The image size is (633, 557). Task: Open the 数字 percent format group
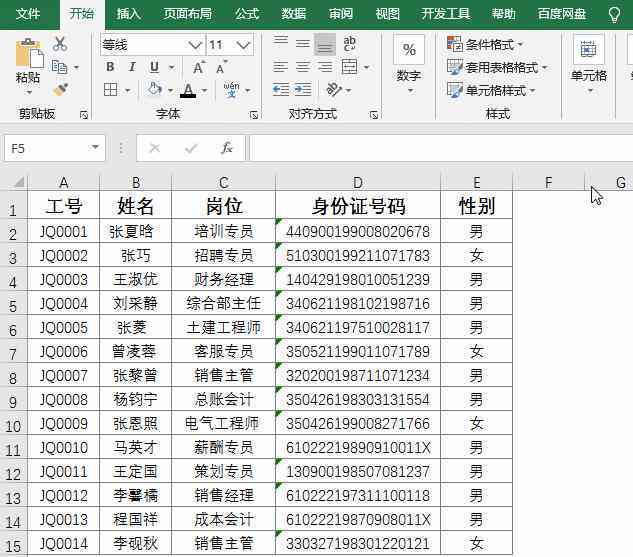409,65
